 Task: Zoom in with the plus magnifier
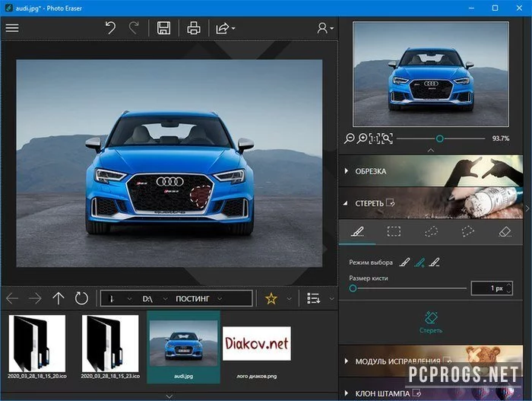[x=363, y=138]
